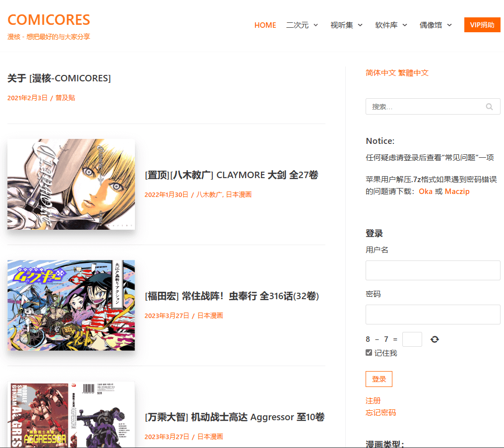This screenshot has width=504, height=448.
Task: Click the search magnifier icon
Action: [489, 107]
